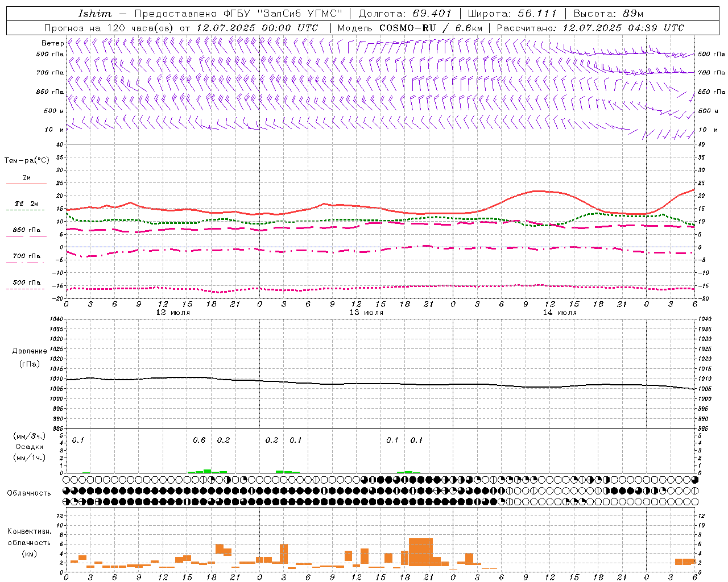
Task: Click the pink dotted 500 гПа temperature legend line
Action: [x=25, y=289]
